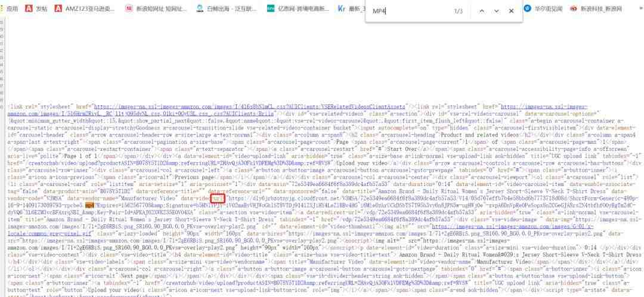Open the 新浪短网址 bookmark
This screenshot has width=644, height=297.
click(156, 8)
